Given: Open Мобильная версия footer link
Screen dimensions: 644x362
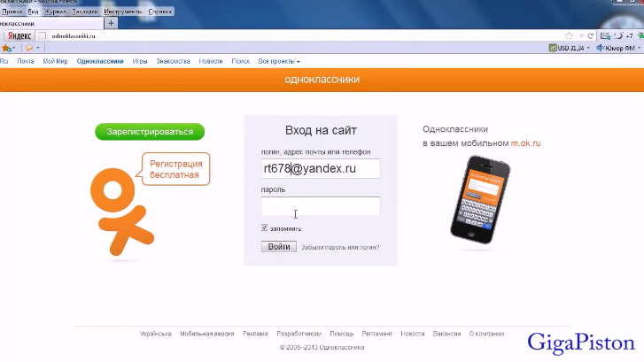Looking at the screenshot, I should [207, 334].
